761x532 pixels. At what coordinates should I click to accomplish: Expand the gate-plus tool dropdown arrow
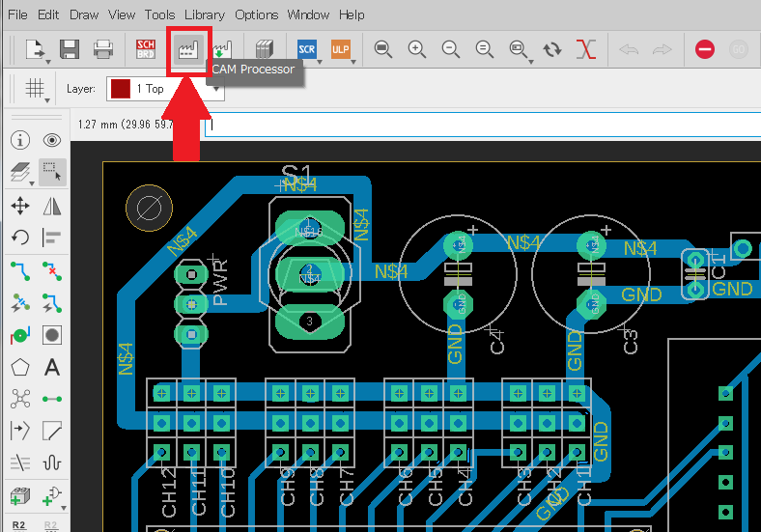[64, 508]
